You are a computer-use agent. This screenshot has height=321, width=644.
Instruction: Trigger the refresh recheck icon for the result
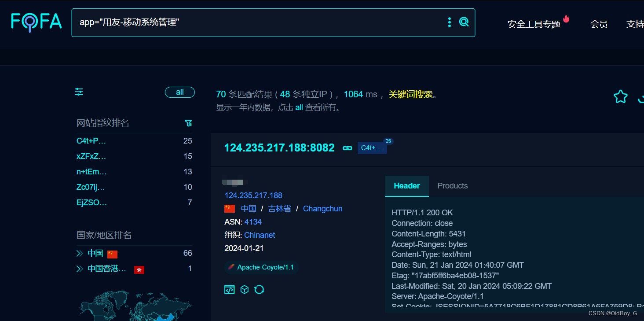[259, 289]
